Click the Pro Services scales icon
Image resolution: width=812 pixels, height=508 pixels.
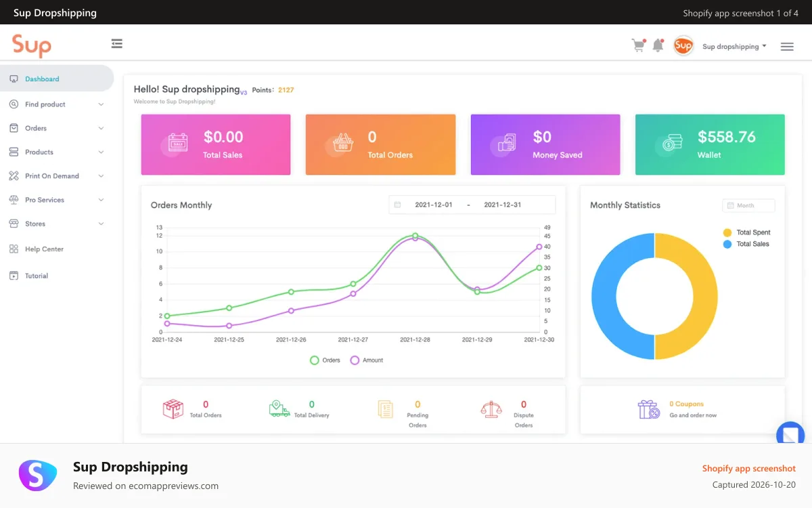tap(14, 200)
